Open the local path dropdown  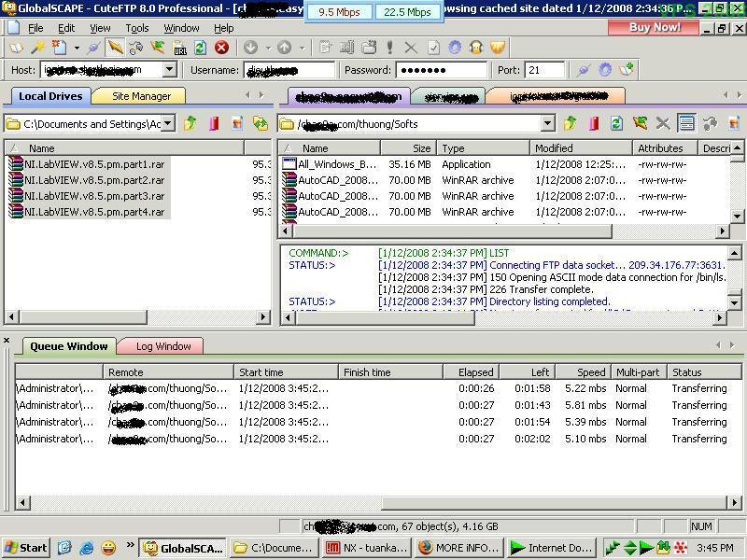coord(168,124)
